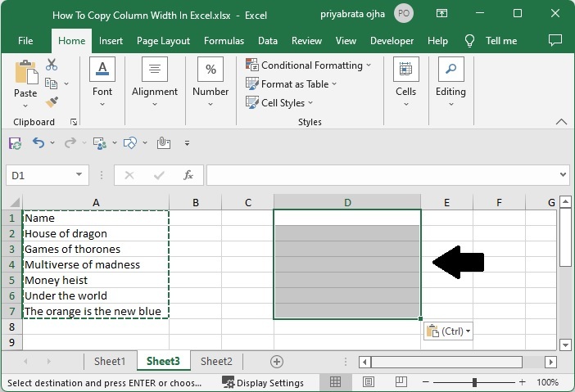Click the Tell me search box

[x=500, y=41]
